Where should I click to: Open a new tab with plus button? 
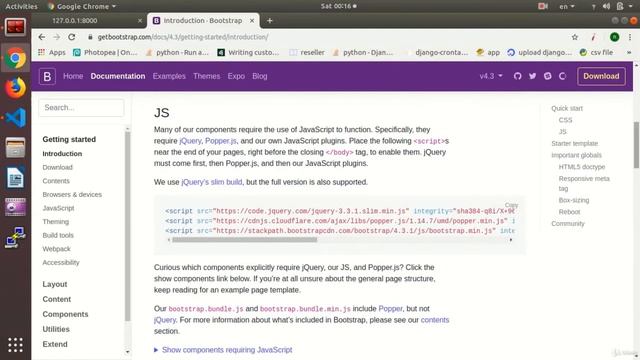pos(269,20)
